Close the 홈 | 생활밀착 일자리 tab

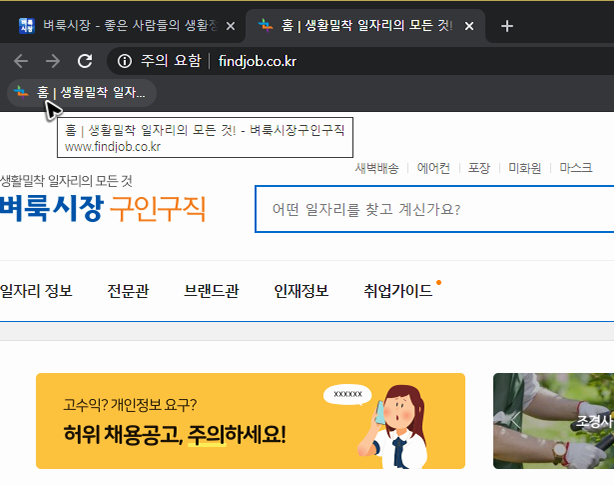tap(469, 26)
